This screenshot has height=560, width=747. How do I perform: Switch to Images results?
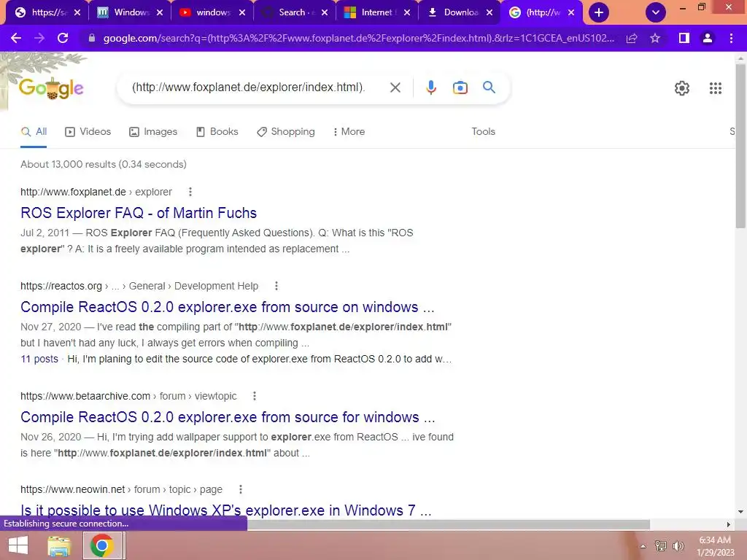[x=153, y=132]
